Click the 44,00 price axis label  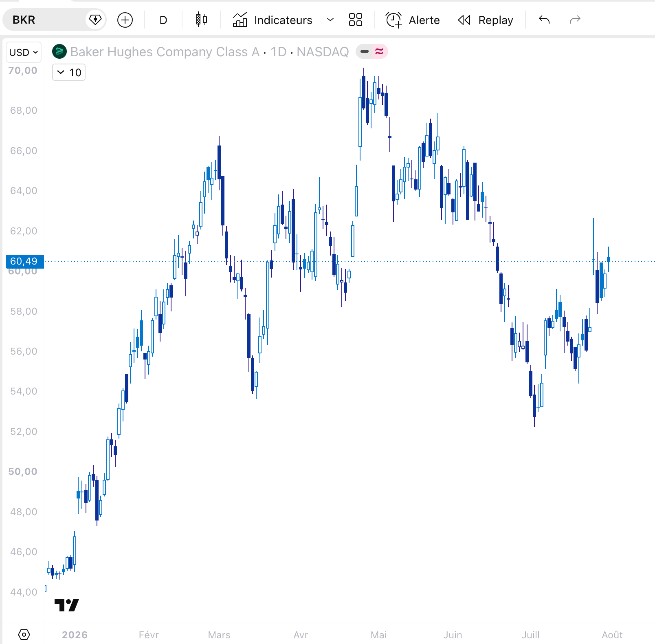[24, 592]
